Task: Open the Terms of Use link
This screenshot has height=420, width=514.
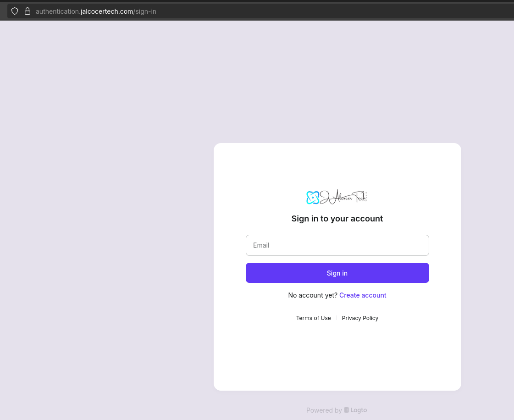Action: click(x=313, y=318)
